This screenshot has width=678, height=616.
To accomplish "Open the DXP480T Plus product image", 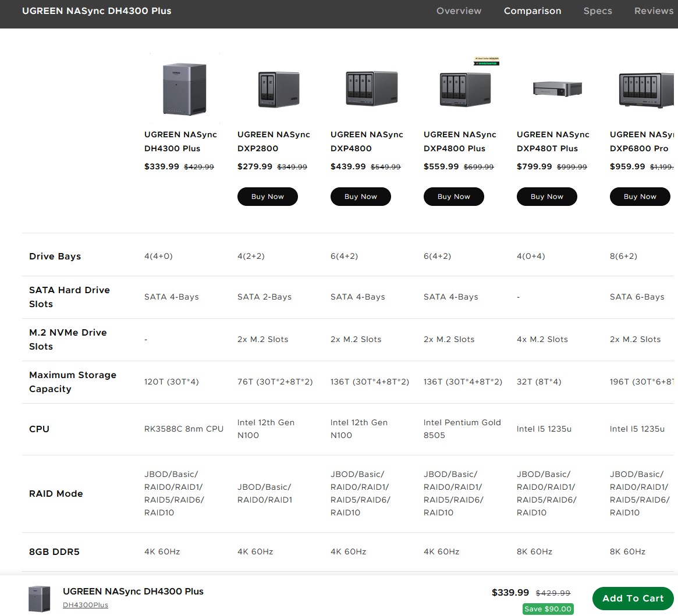I will [x=557, y=89].
